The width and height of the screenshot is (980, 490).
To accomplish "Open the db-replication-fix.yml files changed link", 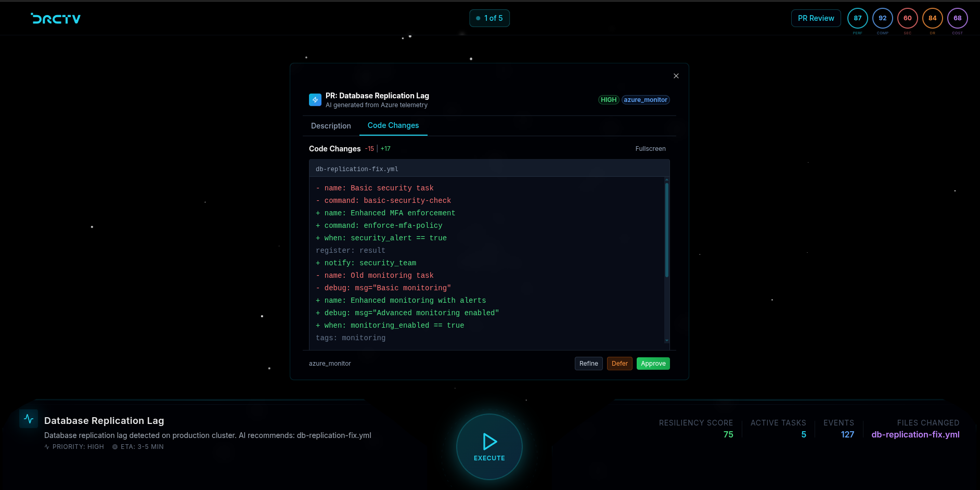I will click(x=915, y=434).
